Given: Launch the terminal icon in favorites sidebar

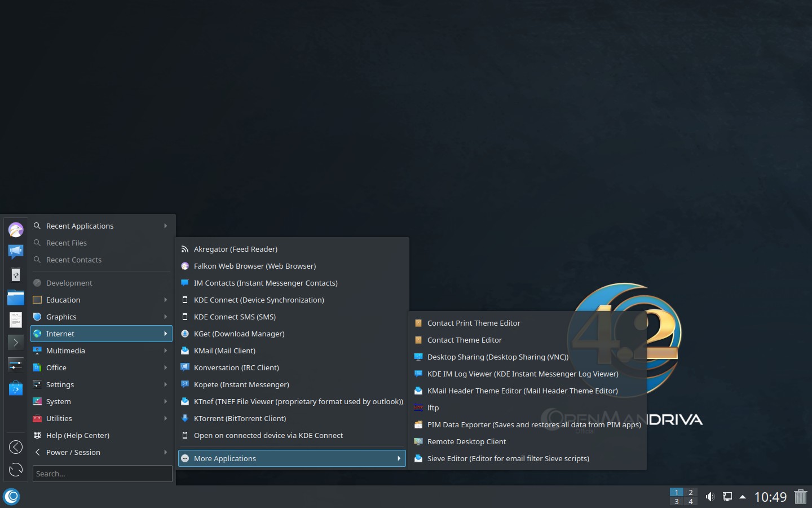Looking at the screenshot, I should click(16, 342).
